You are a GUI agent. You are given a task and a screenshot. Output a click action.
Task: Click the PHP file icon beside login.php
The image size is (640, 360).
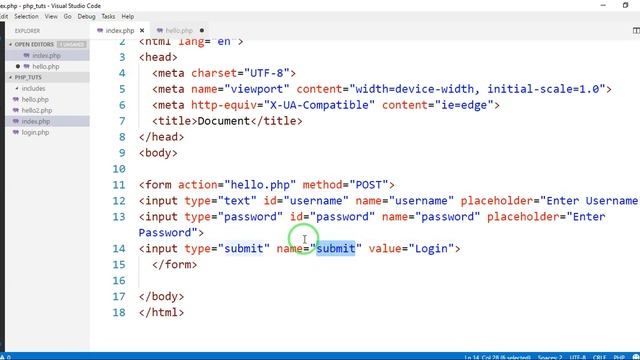pos(16,133)
